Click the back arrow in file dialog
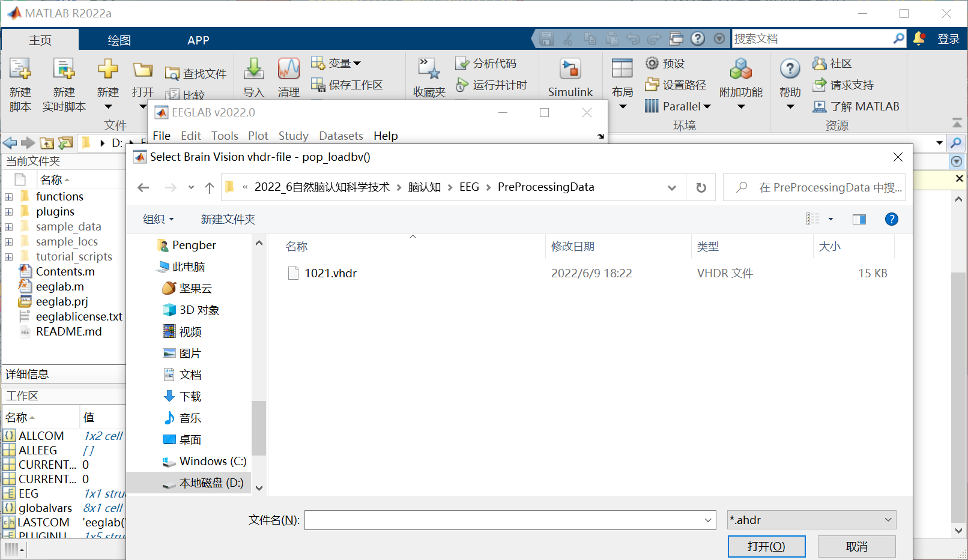 [143, 187]
